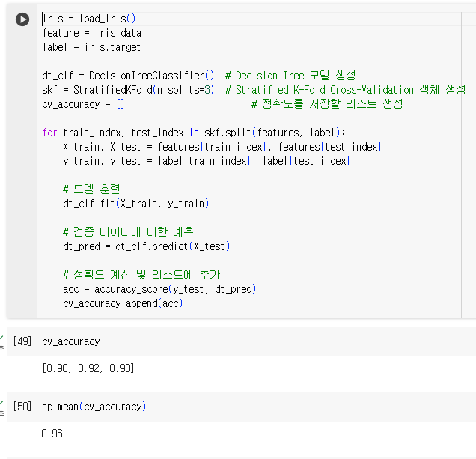Image resolution: width=476 pixels, height=459 pixels.
Task: Click the executed-cell counter [50]
Action: click(x=22, y=407)
